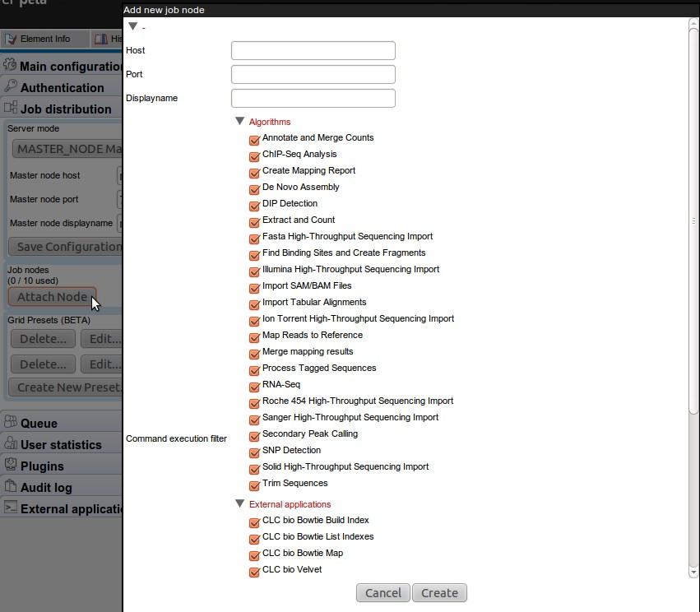Click the Job distribution section icon
The width and height of the screenshot is (700, 612).
coord(10,108)
